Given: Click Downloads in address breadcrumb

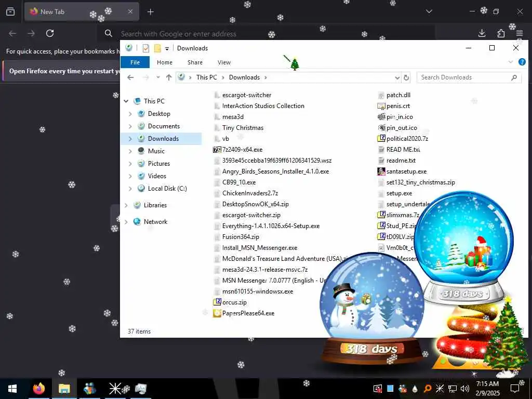Looking at the screenshot, I should [244, 77].
